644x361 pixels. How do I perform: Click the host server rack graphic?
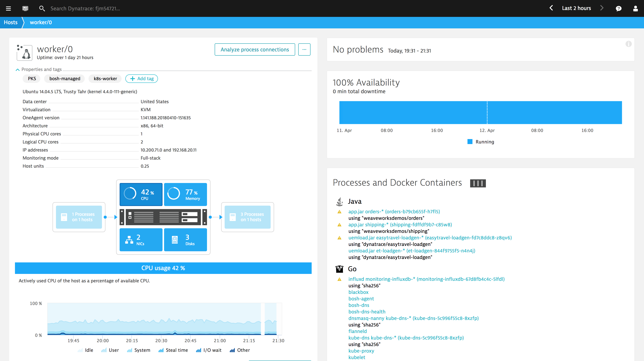click(163, 217)
